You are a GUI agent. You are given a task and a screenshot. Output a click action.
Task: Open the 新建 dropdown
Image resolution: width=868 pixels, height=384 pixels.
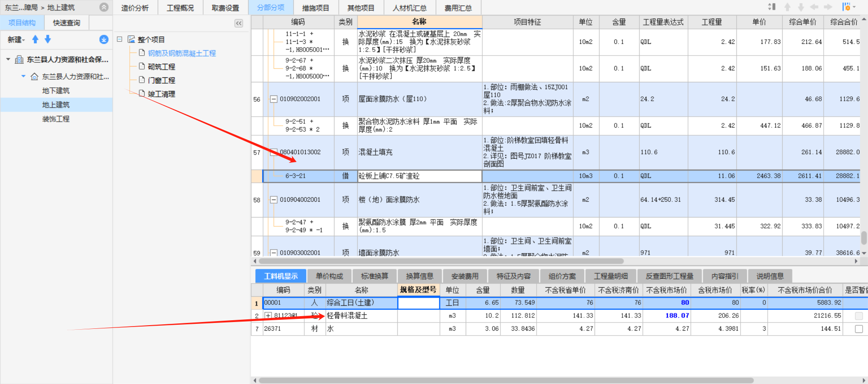[x=16, y=40]
